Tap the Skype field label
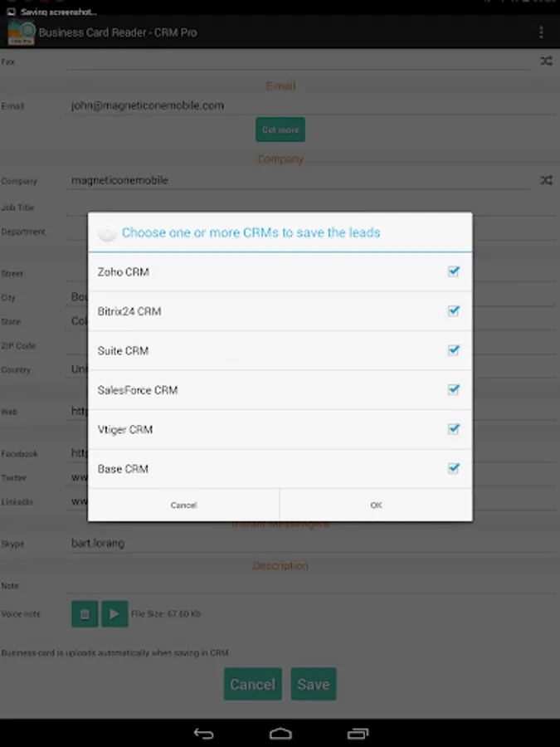560x747 pixels. (12, 544)
